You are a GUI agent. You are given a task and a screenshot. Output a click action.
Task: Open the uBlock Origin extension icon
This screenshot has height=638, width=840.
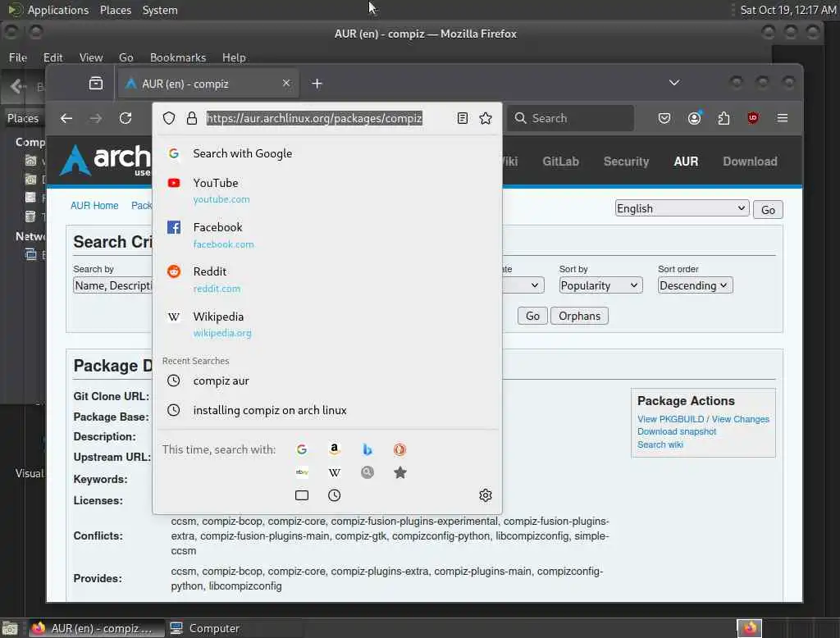pos(753,118)
